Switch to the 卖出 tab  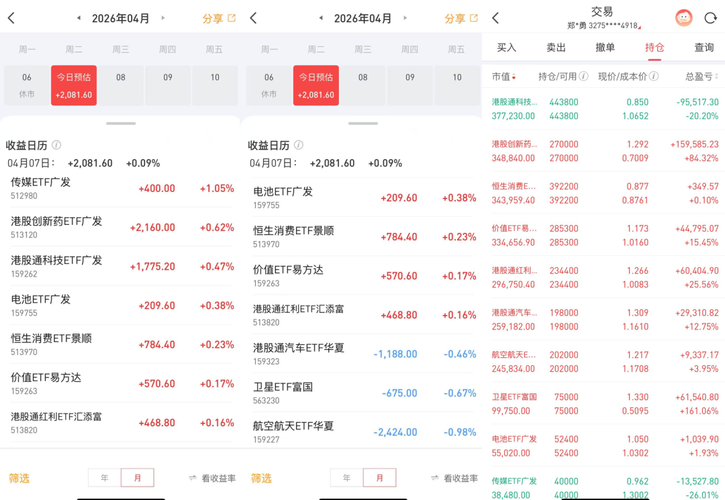556,47
